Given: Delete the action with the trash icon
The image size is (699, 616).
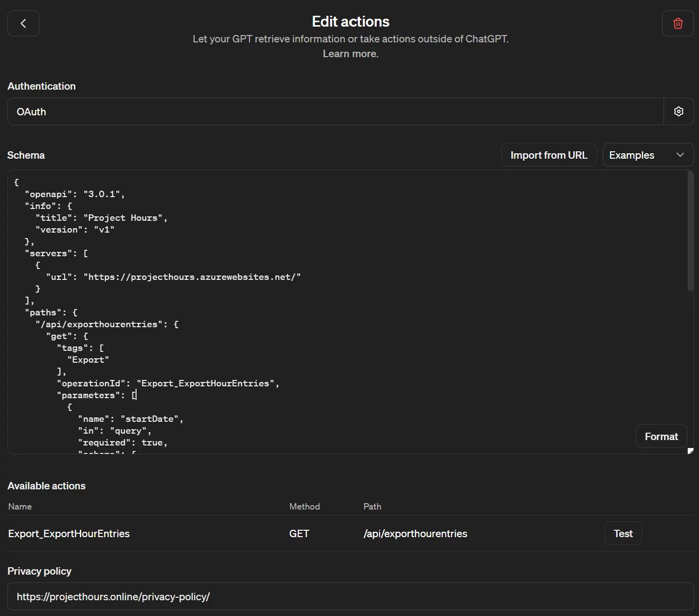Looking at the screenshot, I should [678, 24].
